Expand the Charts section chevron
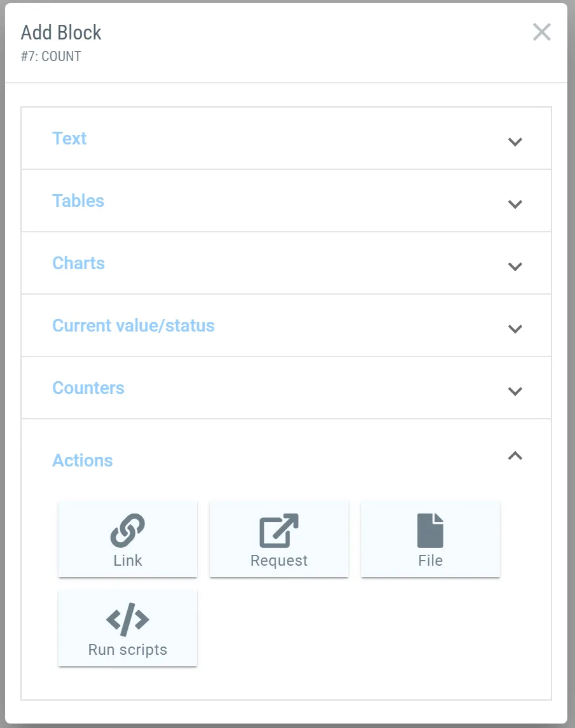The image size is (575, 728). pyautogui.click(x=515, y=267)
